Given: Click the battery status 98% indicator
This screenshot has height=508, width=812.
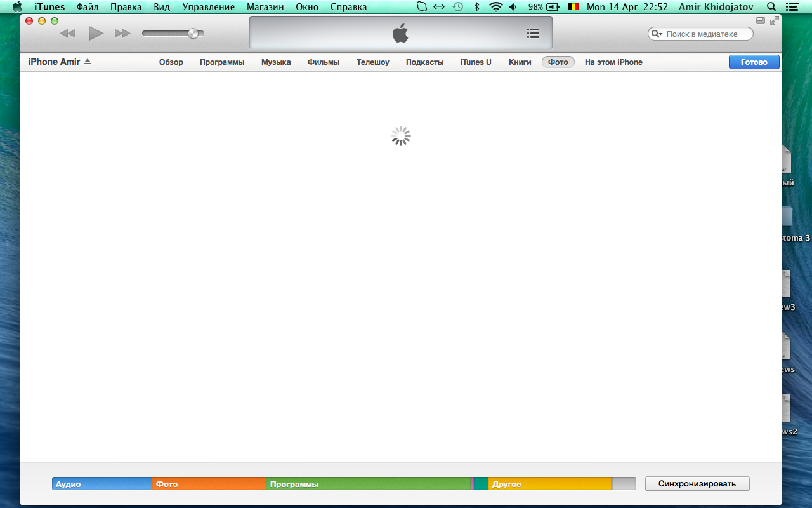Looking at the screenshot, I should click(x=544, y=7).
